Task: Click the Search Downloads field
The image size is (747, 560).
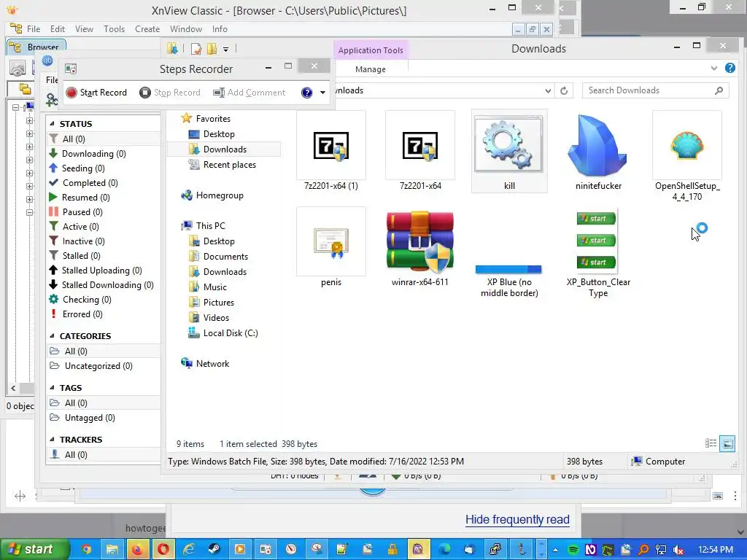Action: [x=655, y=90]
